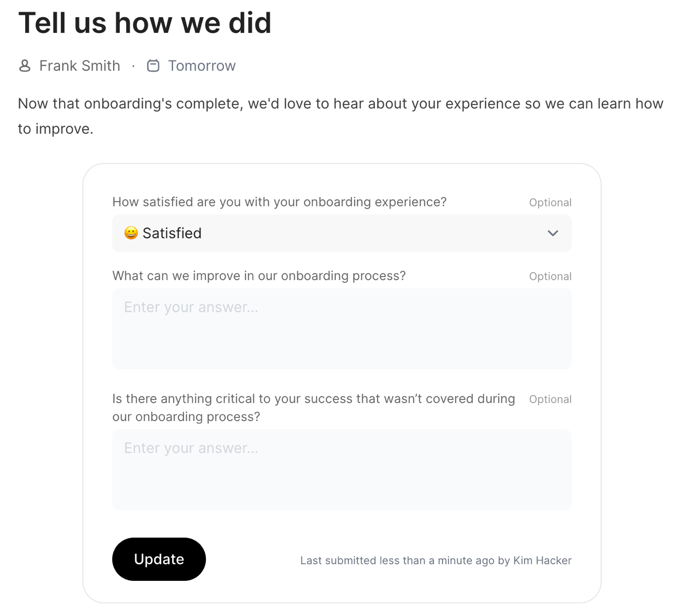Screen dimensions: 685x616
Task: Expand the satisfaction dropdown chevron arrow
Action: coord(552,233)
